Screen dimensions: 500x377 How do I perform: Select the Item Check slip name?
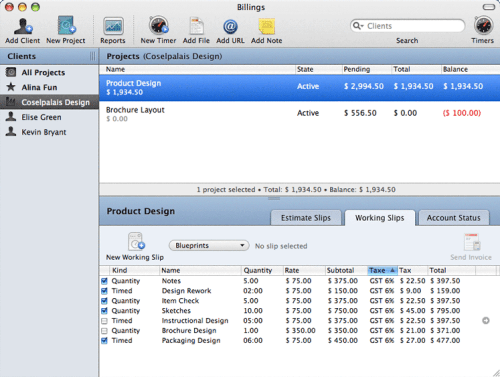tap(180, 301)
